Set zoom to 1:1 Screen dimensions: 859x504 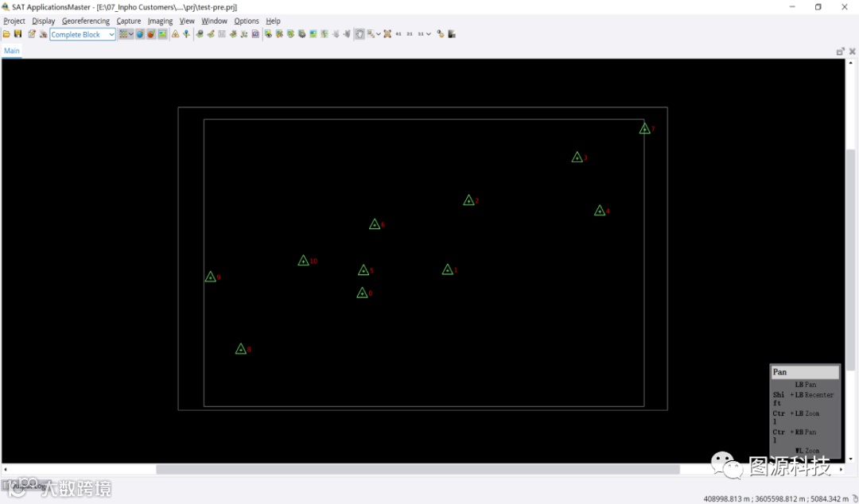click(x=421, y=34)
